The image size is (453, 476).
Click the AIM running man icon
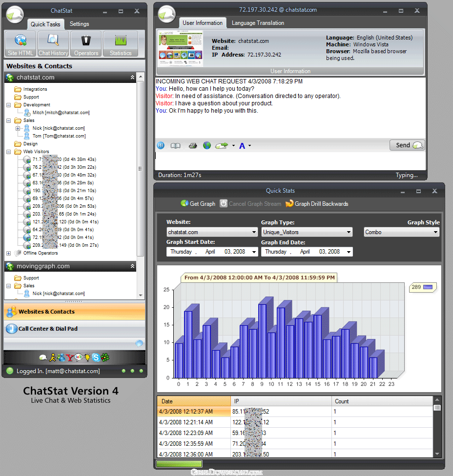tap(53, 357)
